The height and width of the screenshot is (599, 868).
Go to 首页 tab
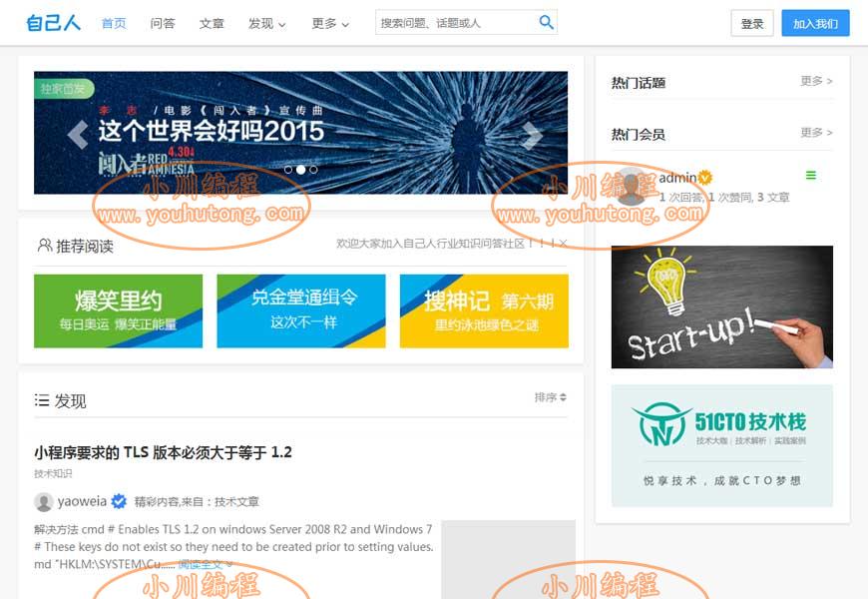pyautogui.click(x=114, y=23)
